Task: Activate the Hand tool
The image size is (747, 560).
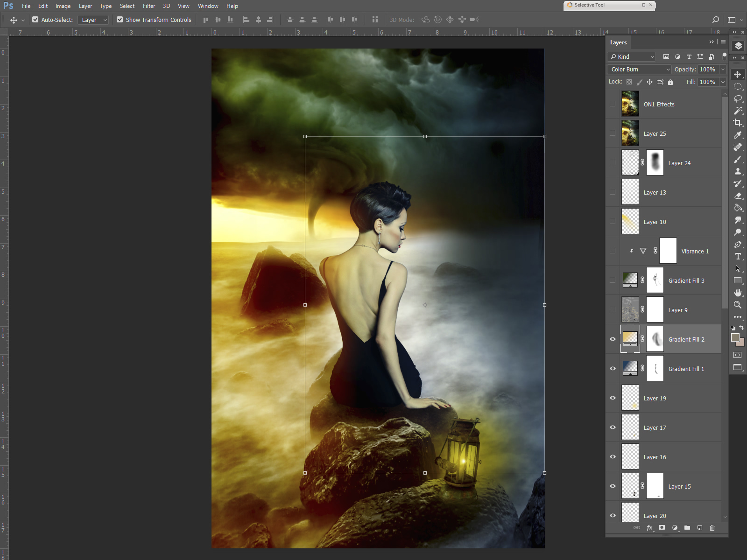Action: 738,293
